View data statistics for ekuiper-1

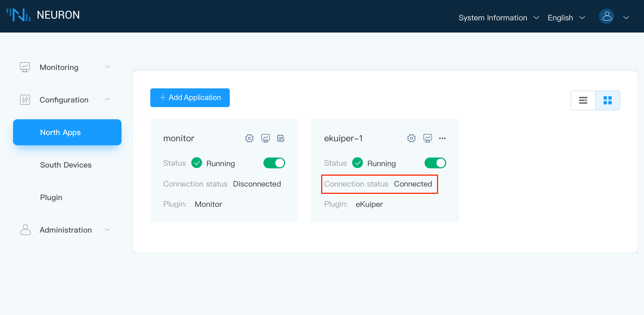coord(428,138)
